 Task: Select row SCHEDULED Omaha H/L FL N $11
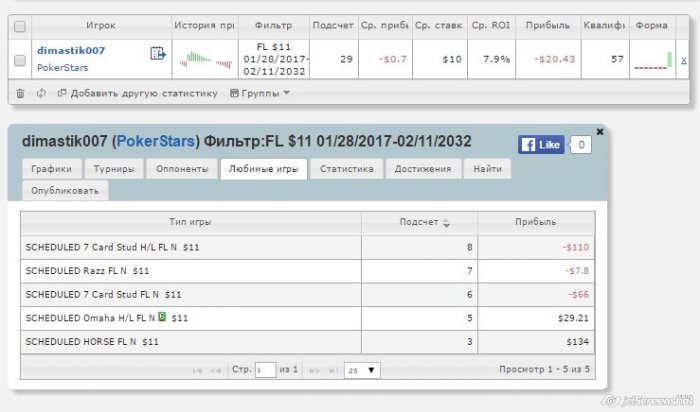click(x=308, y=318)
